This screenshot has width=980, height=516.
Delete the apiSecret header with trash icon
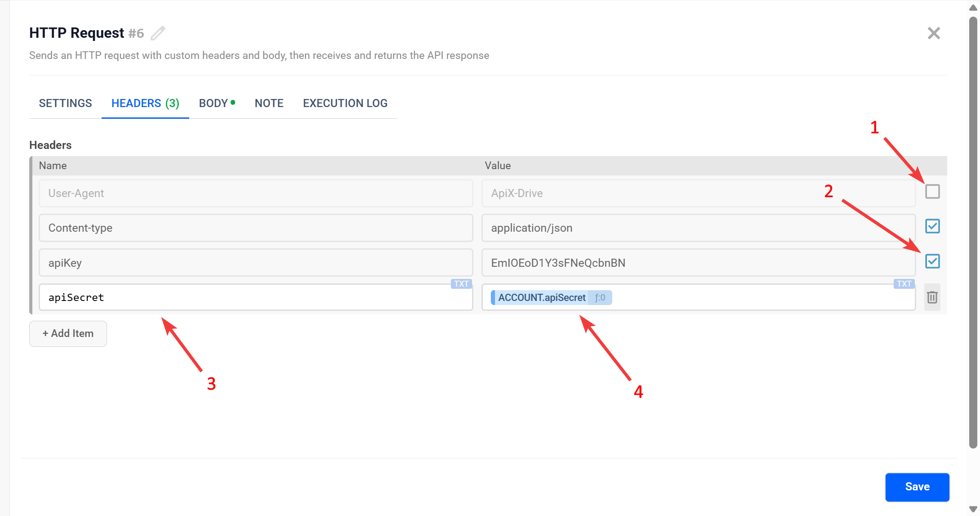932,297
